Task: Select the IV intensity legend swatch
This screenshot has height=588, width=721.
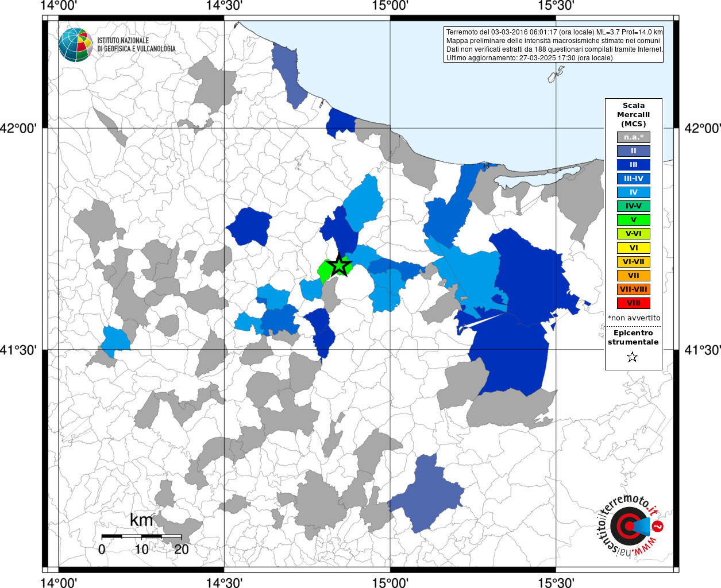Action: click(x=633, y=192)
